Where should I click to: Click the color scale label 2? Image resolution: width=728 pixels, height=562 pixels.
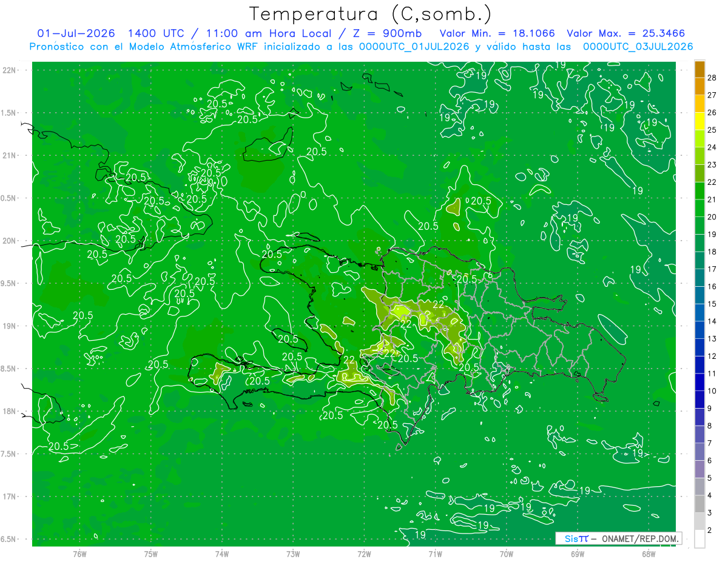[710, 530]
